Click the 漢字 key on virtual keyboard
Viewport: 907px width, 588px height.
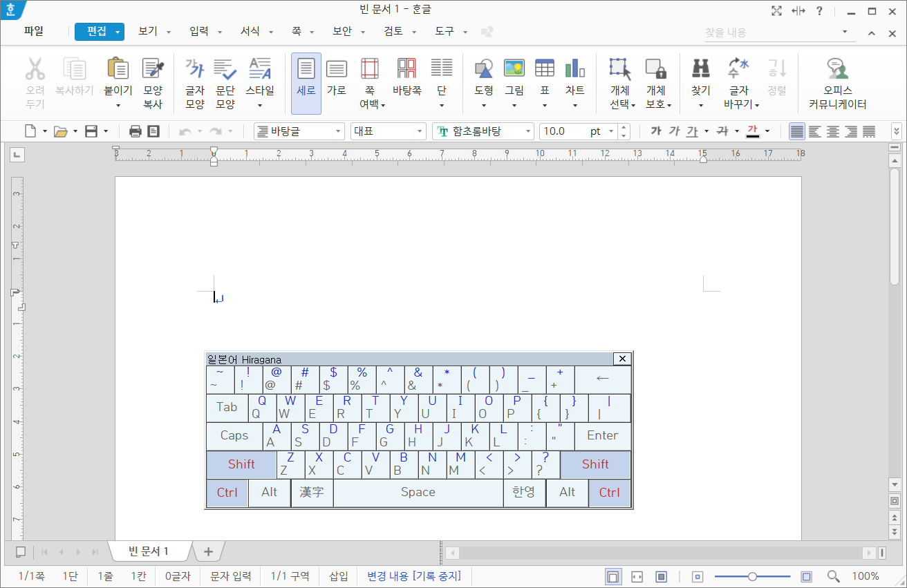point(312,493)
